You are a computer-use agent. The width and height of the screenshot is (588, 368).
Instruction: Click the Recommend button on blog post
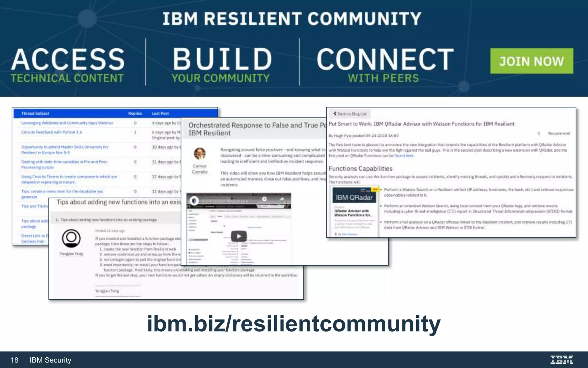coord(559,133)
